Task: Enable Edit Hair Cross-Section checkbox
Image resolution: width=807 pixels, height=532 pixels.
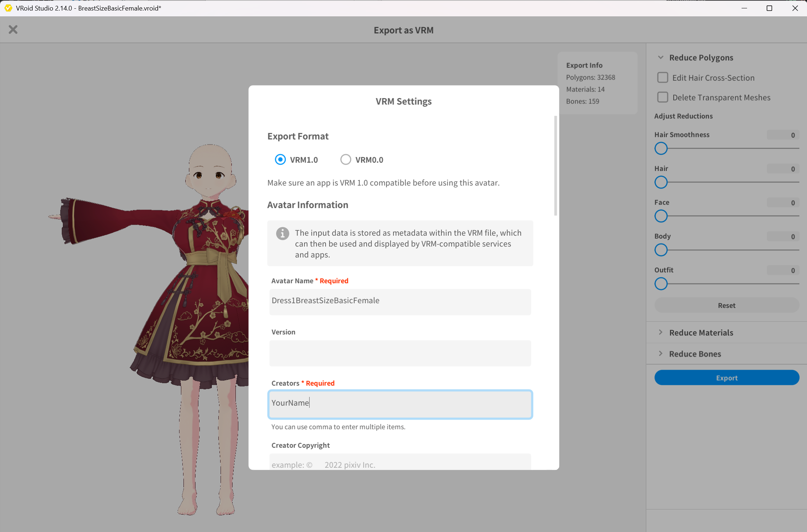Action: pos(662,78)
